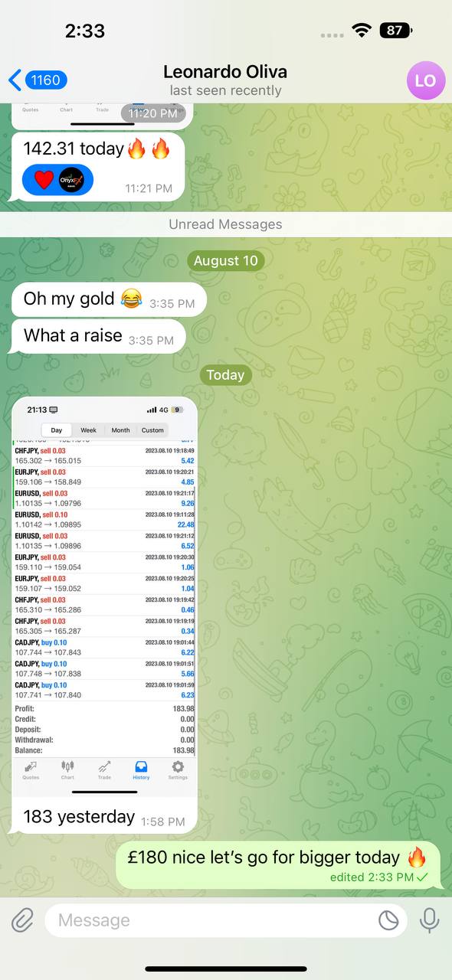The height and width of the screenshot is (980, 452).
Task: Tap the "Oh my gold" message bubble
Action: 109,299
